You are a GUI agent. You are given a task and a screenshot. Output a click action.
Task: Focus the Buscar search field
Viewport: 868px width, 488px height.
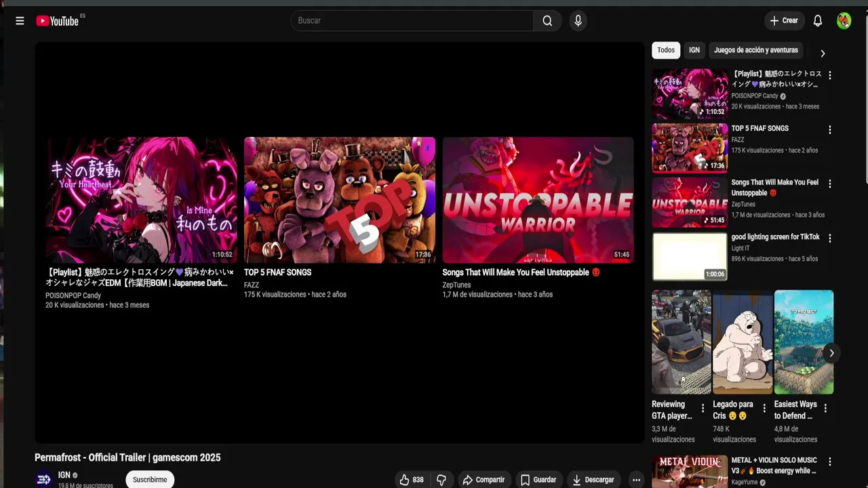click(412, 21)
